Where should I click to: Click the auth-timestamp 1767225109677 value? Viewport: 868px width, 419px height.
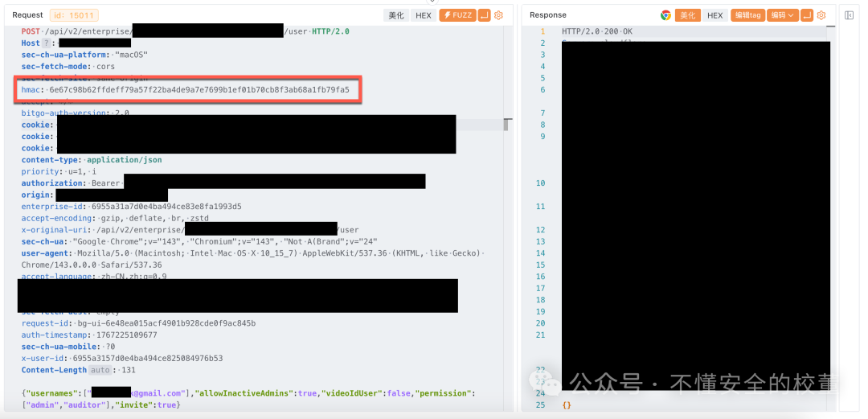click(x=127, y=335)
